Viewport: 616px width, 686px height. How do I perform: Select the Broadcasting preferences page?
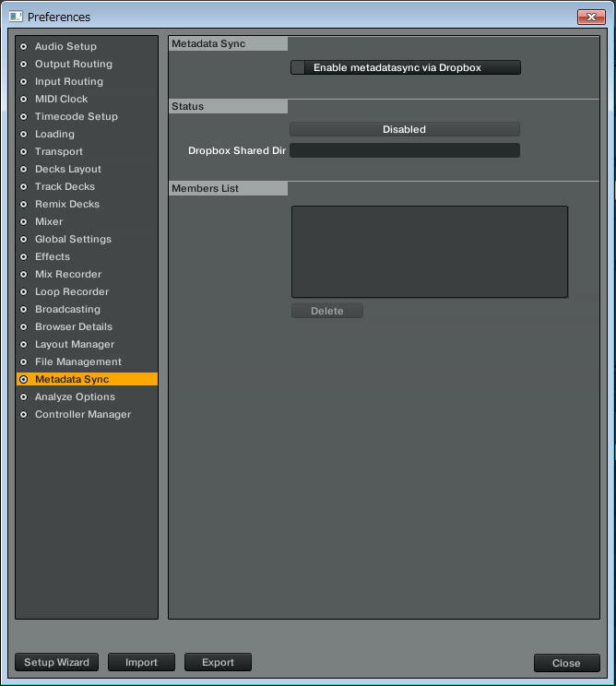point(87,309)
